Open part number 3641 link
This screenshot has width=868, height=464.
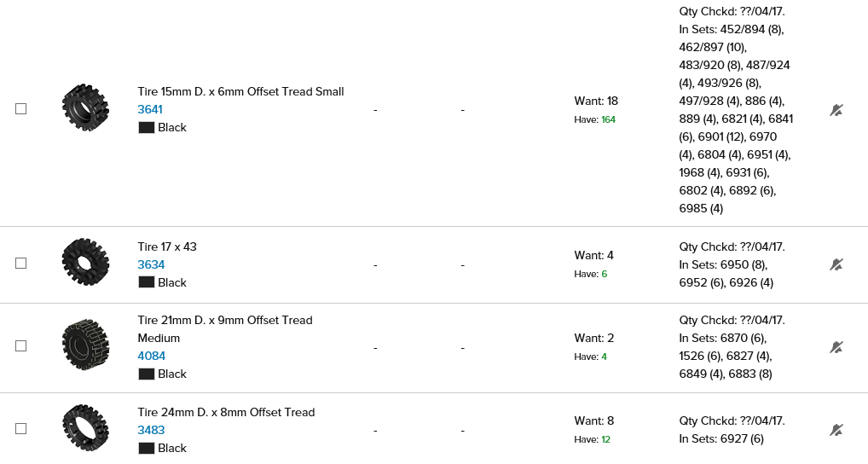(x=150, y=109)
